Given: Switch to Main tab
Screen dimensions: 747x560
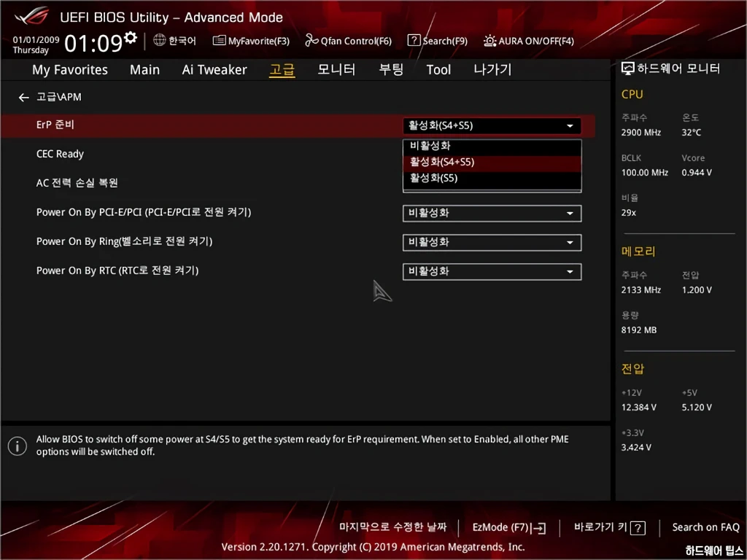Looking at the screenshot, I should 145,70.
